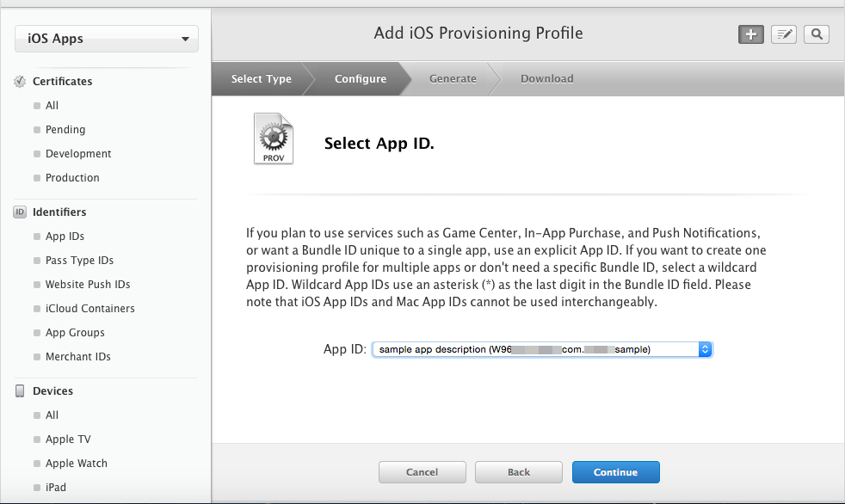
Task: Open the iOS Apps platform dropdown
Action: click(x=107, y=39)
